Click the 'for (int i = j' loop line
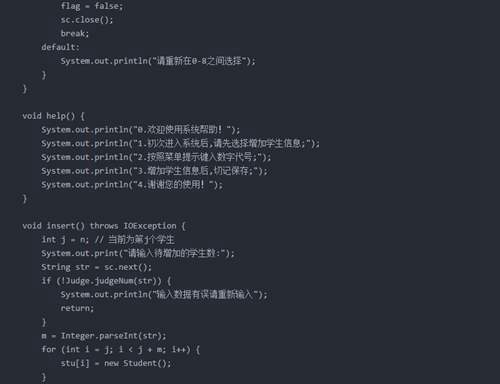Viewport: 500px width, 384px height. [x=120, y=349]
